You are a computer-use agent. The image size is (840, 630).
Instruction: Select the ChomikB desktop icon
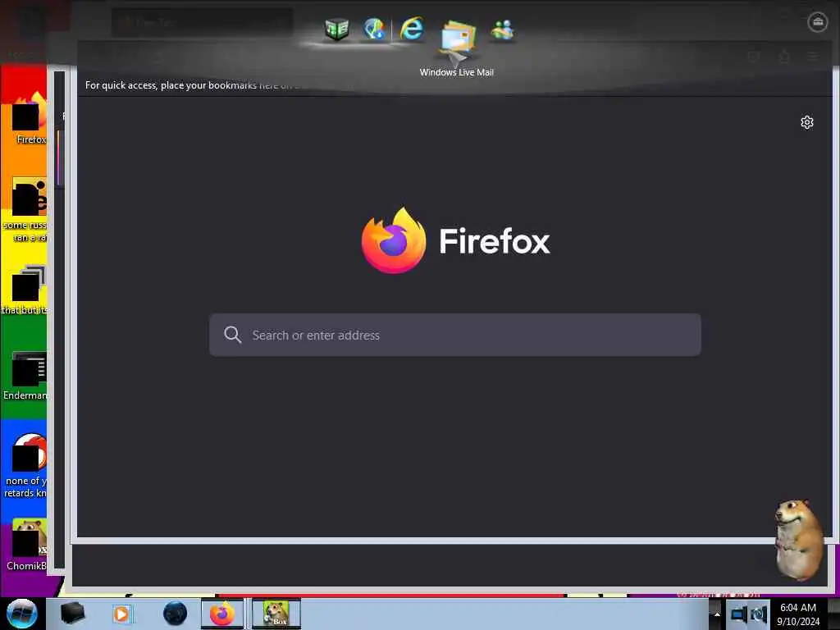[27, 545]
